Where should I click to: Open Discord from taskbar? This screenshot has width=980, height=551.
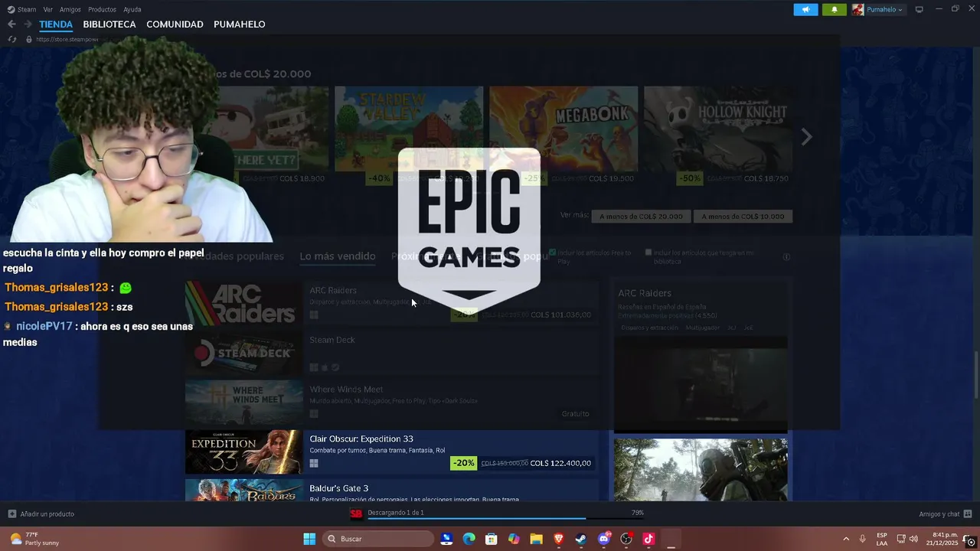click(604, 539)
